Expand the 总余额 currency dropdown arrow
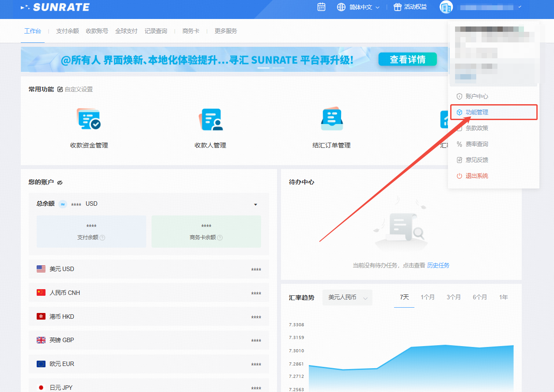 click(x=255, y=204)
